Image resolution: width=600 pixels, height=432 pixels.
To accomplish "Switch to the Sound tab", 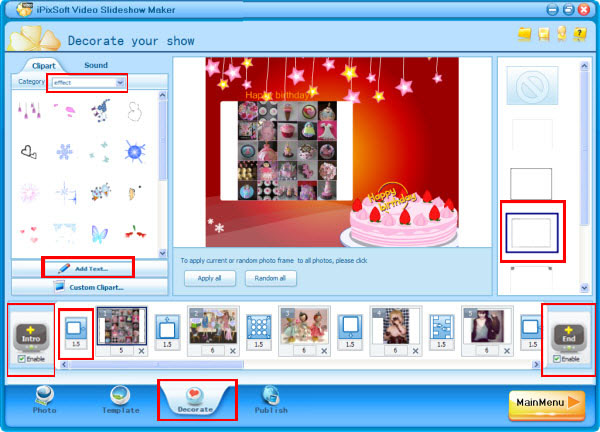I will coord(96,65).
